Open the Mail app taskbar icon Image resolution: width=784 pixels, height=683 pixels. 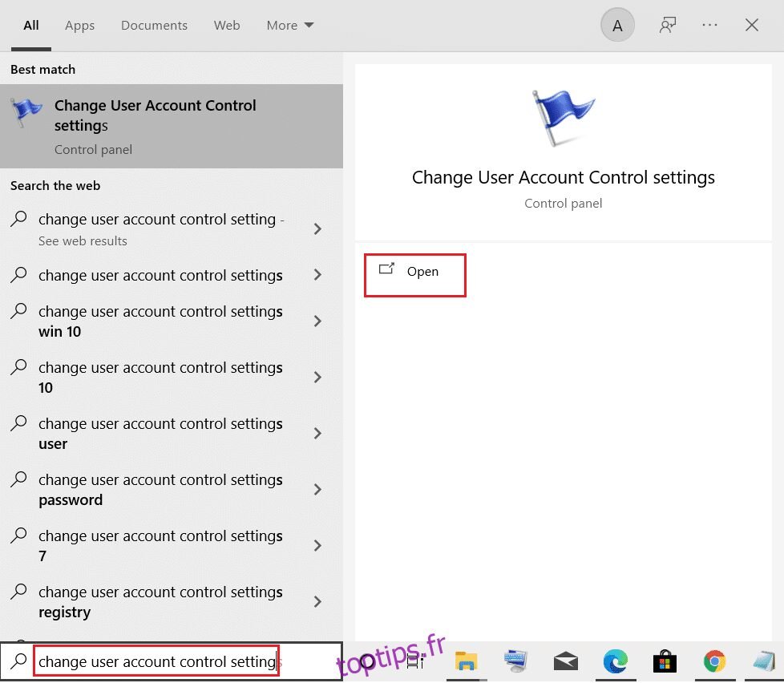pos(566,661)
